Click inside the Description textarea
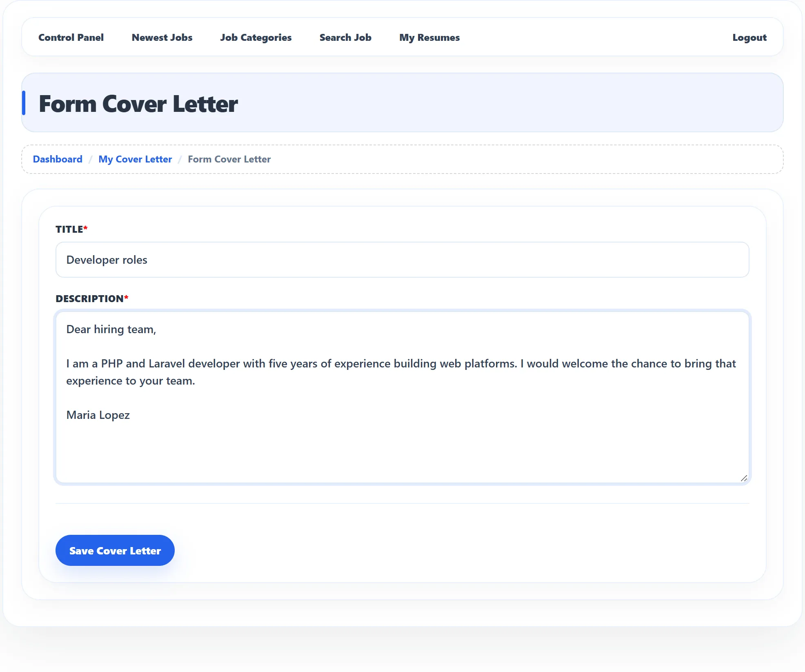 (402, 397)
